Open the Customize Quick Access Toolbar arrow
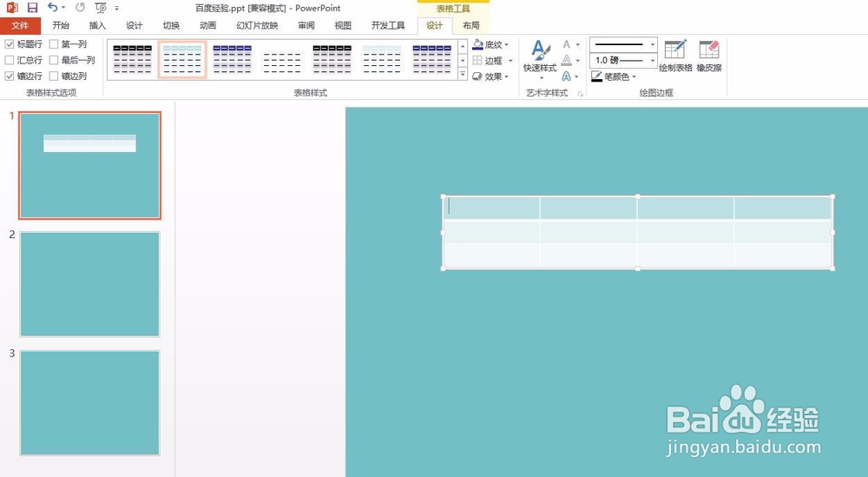The height and width of the screenshot is (477, 868). (x=117, y=9)
